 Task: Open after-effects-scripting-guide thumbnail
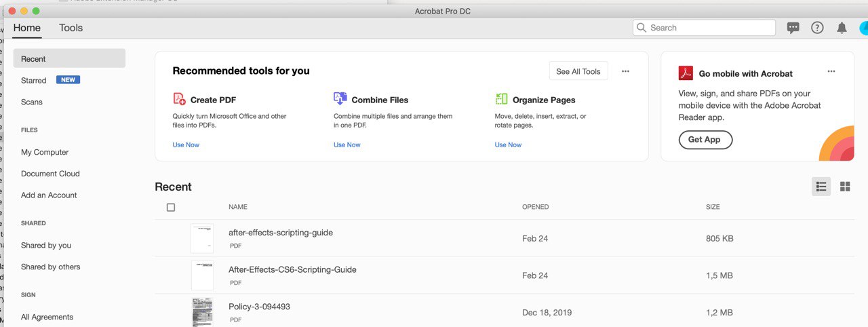(x=202, y=239)
